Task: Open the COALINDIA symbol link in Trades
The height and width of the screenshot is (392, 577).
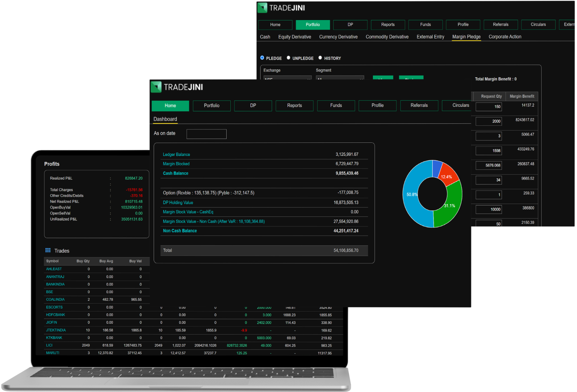Action: point(55,299)
